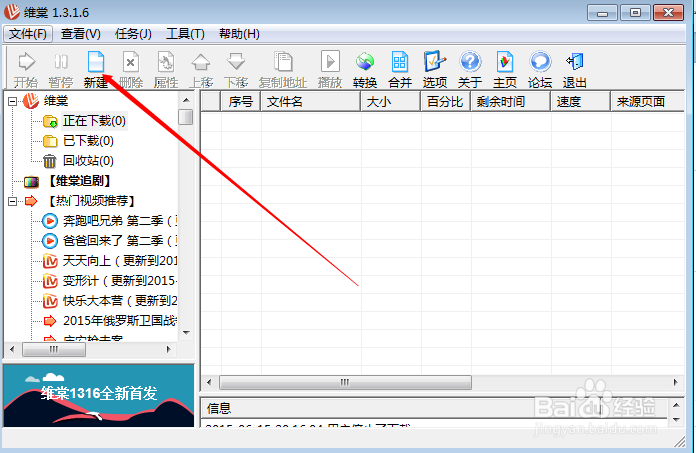Select the 维棠 root item in tree
The image size is (696, 453).
coord(56,101)
